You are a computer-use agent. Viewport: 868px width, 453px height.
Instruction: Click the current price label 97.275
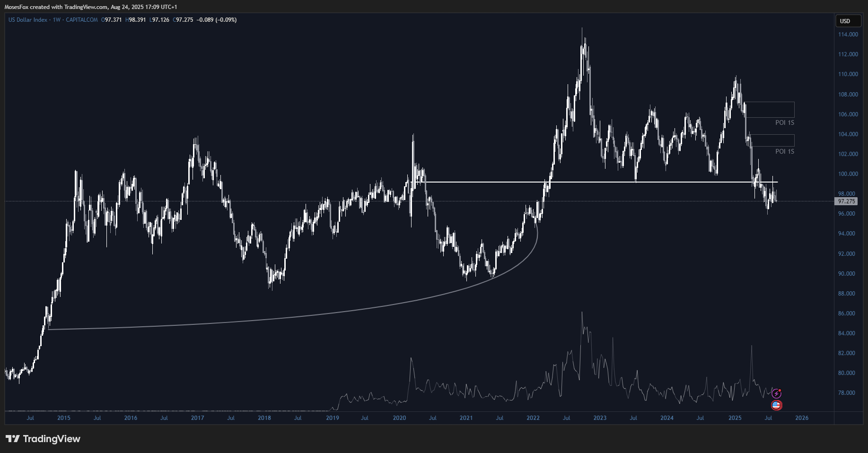(846, 201)
